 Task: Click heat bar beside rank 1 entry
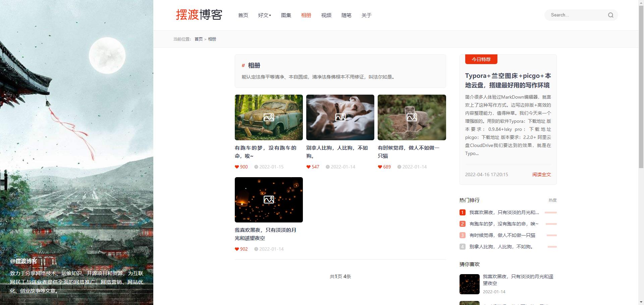pyautogui.click(x=550, y=212)
